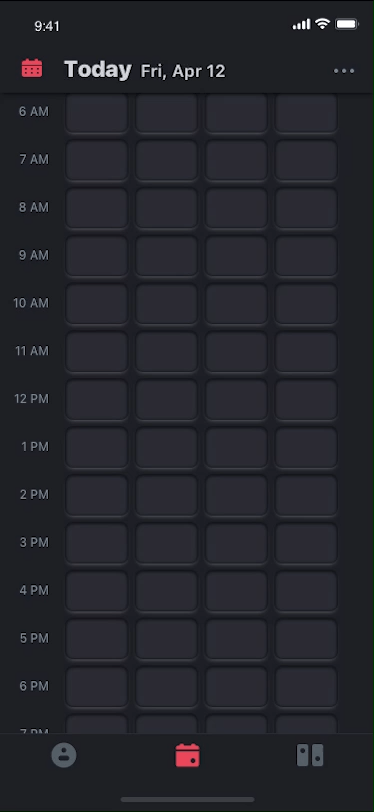Tap the home indicator bar at bottom
Screen dimensions: 374x812
click(x=188, y=800)
